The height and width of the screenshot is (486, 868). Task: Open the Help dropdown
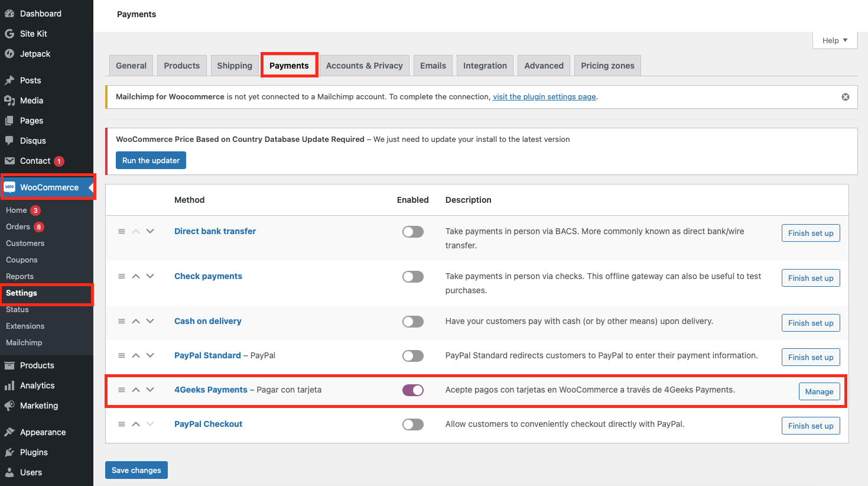pyautogui.click(x=834, y=40)
